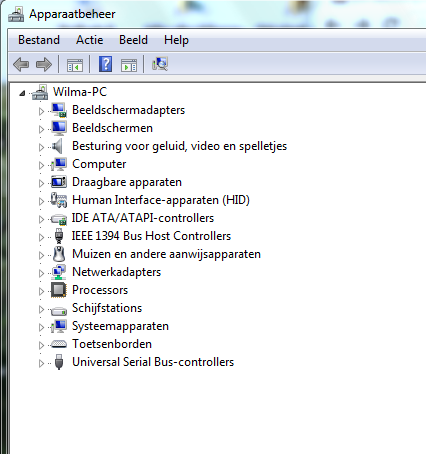Select the Toetsenborden keyboard icon

[x=59, y=344]
